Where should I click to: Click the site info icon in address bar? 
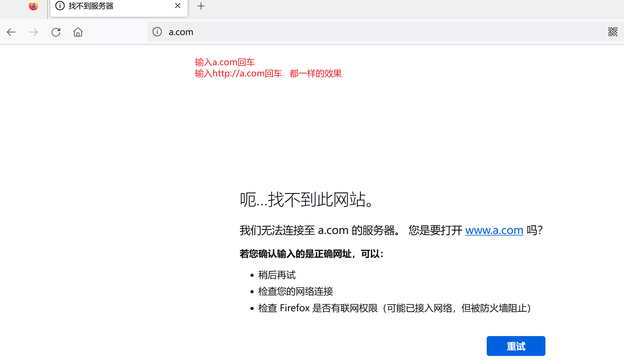click(x=157, y=32)
